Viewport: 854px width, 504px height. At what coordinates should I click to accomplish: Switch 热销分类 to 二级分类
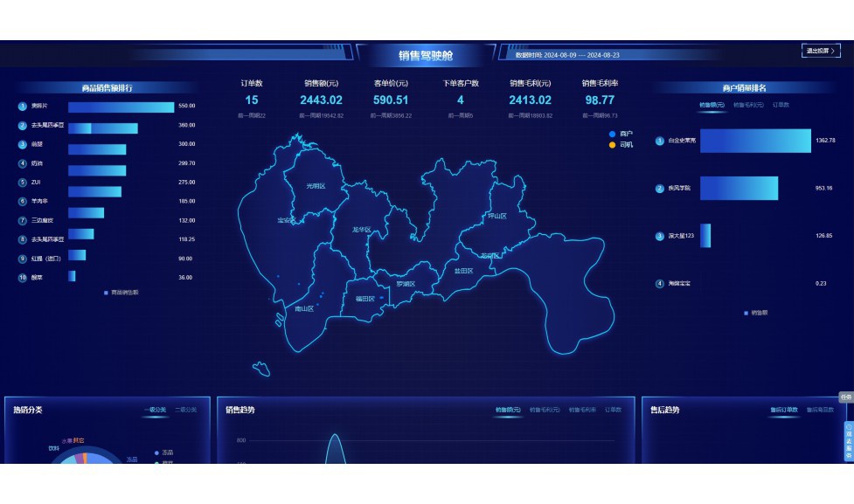[x=187, y=410]
